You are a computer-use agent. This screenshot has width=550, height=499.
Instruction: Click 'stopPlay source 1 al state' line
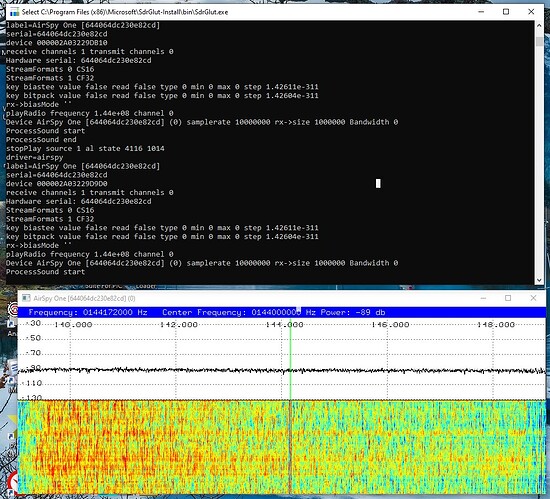pyautogui.click(x=85, y=148)
